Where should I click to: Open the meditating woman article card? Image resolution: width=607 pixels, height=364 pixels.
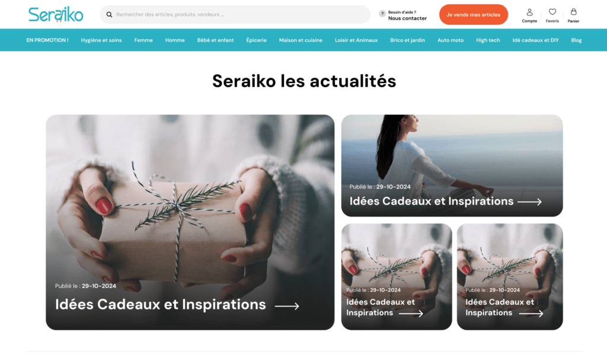pyautogui.click(x=452, y=165)
